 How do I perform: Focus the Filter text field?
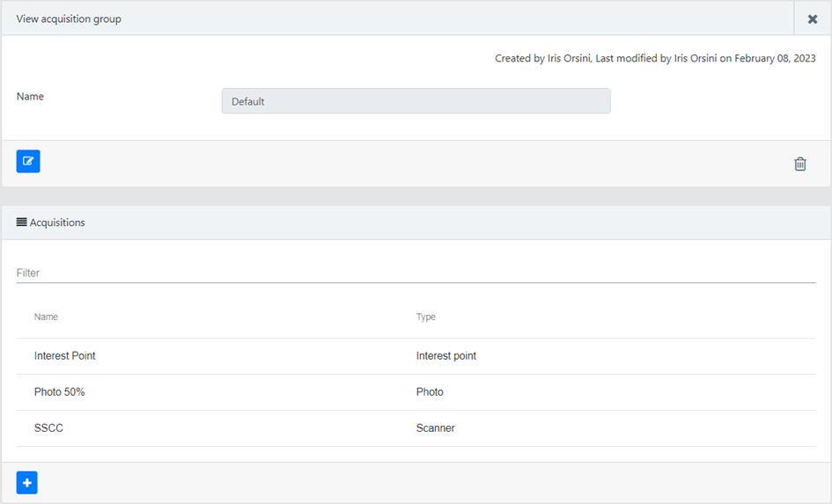(416, 273)
